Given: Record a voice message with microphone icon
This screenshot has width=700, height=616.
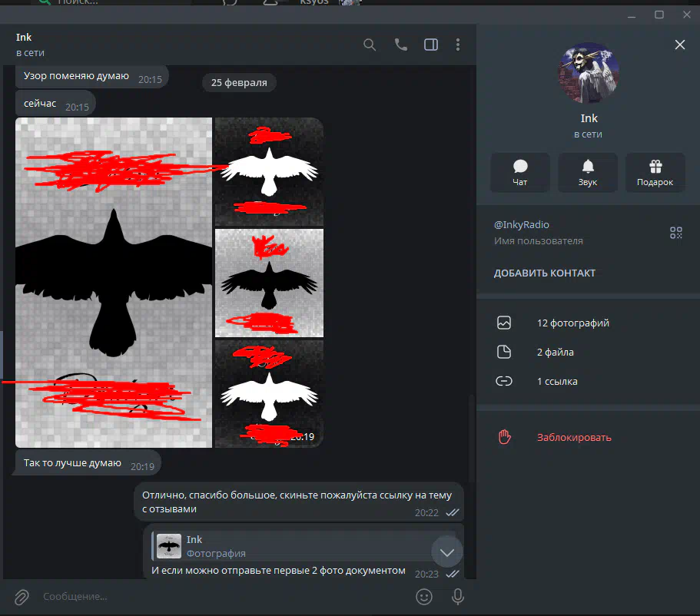Looking at the screenshot, I should pos(457,596).
